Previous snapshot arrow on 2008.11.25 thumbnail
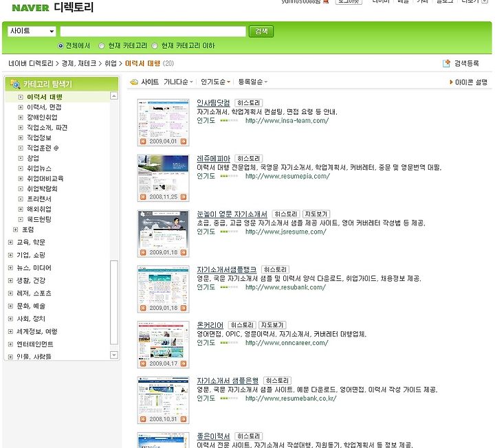The width and height of the screenshot is (495, 448). [x=143, y=197]
